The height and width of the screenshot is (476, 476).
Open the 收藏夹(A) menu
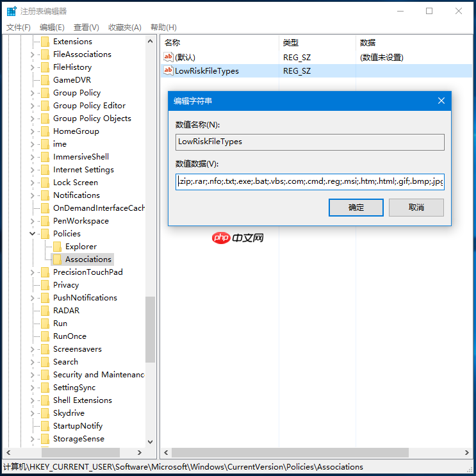coord(125,28)
